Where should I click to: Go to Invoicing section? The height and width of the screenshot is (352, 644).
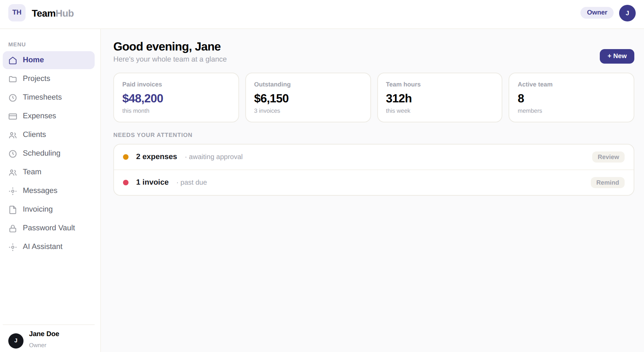point(49,210)
